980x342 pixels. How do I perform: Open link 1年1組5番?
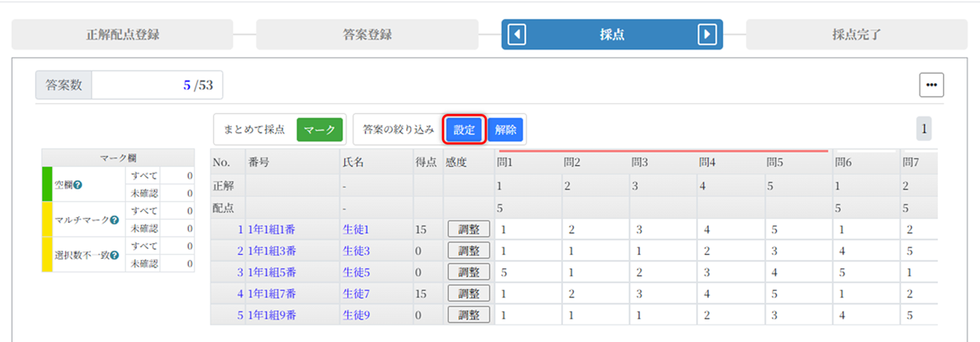(271, 272)
